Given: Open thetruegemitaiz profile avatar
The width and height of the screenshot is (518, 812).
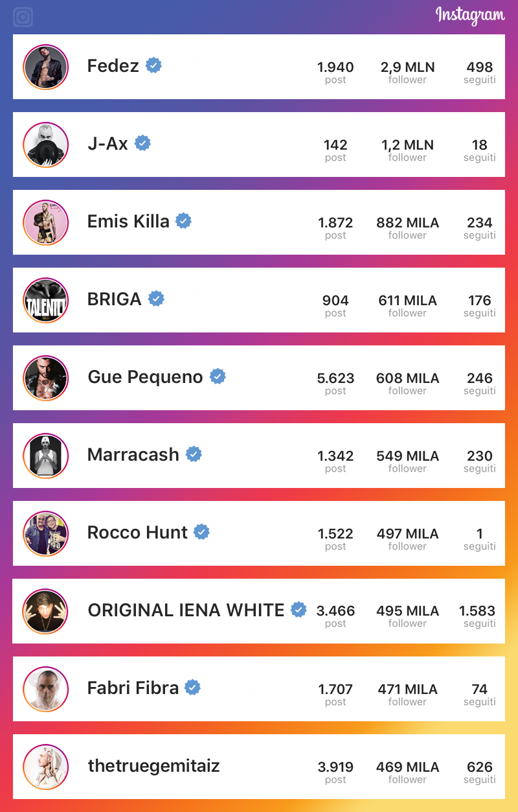Looking at the screenshot, I should [x=45, y=767].
